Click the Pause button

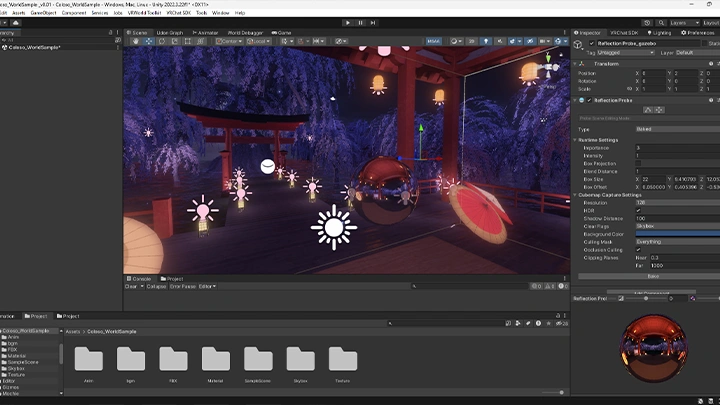pyautogui.click(x=360, y=22)
